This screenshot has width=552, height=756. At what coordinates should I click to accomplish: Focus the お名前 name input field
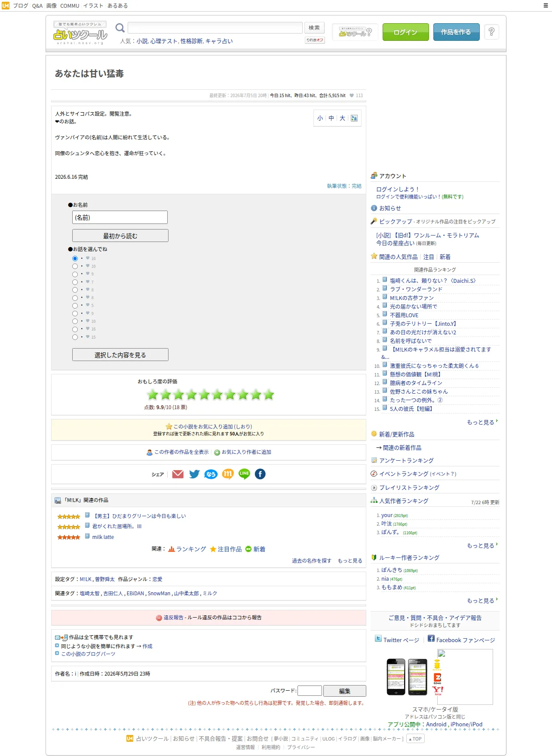point(120,217)
